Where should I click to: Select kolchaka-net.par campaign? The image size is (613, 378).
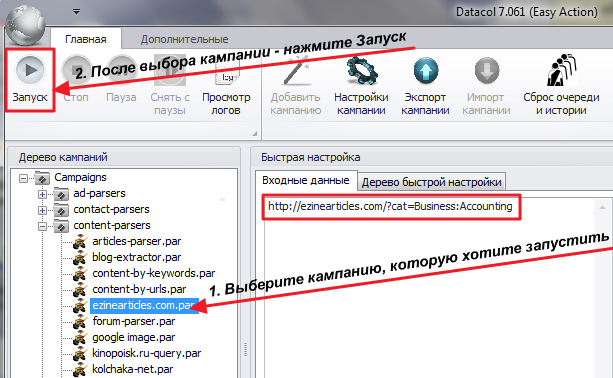click(x=133, y=369)
